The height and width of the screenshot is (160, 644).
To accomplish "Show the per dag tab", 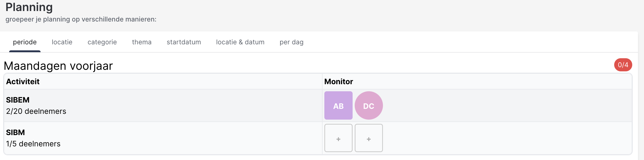I will pos(291,42).
